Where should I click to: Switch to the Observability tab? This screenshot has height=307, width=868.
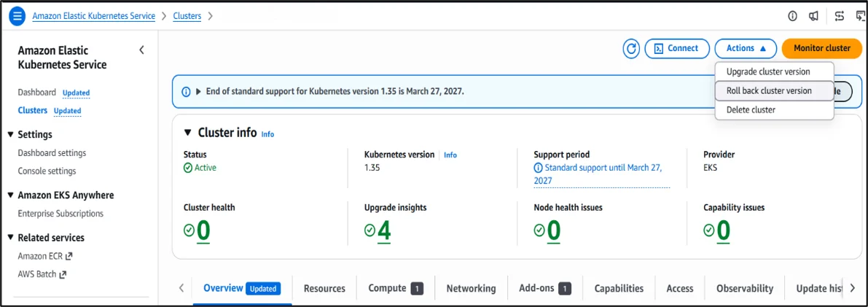(745, 289)
